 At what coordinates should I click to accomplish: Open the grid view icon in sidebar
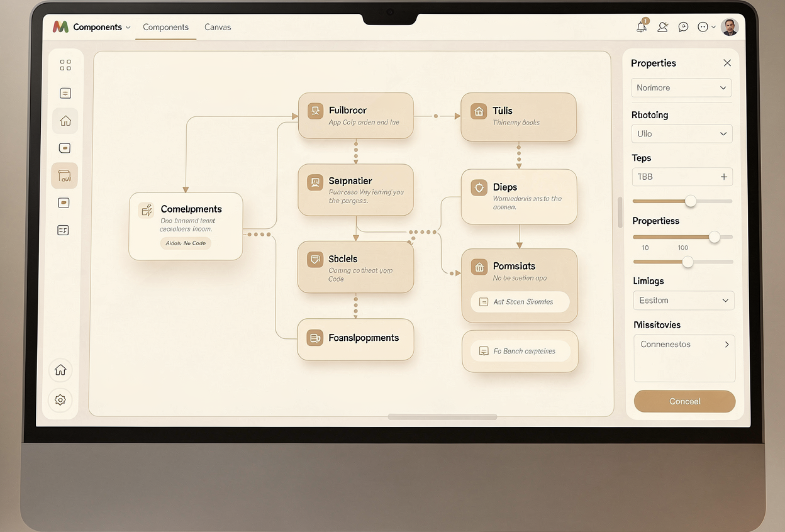(x=65, y=65)
